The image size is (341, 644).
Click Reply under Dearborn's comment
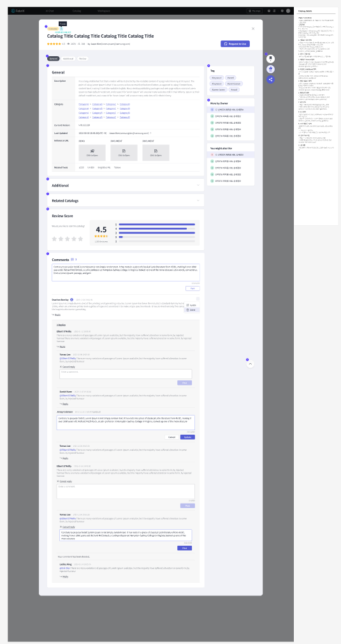(56, 315)
